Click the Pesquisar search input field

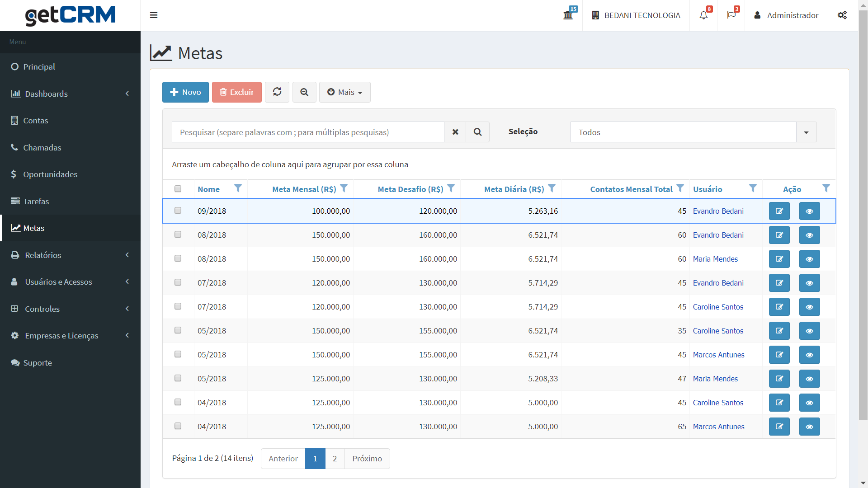308,132
